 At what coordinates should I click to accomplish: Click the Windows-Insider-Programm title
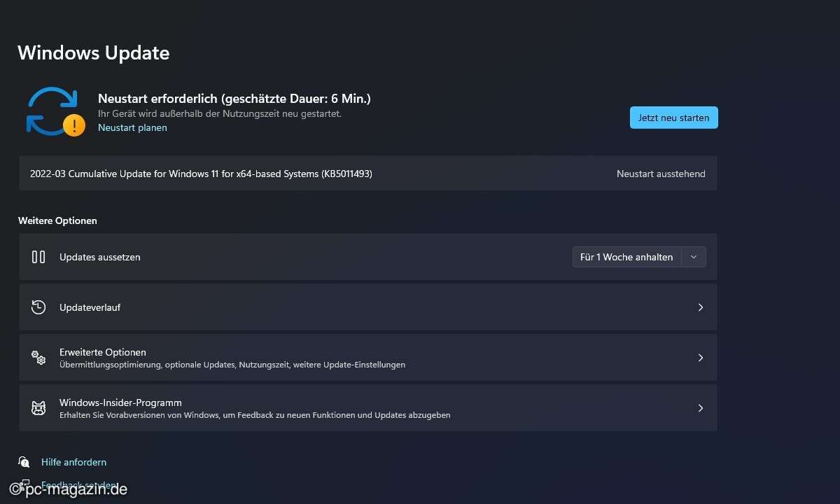120,402
